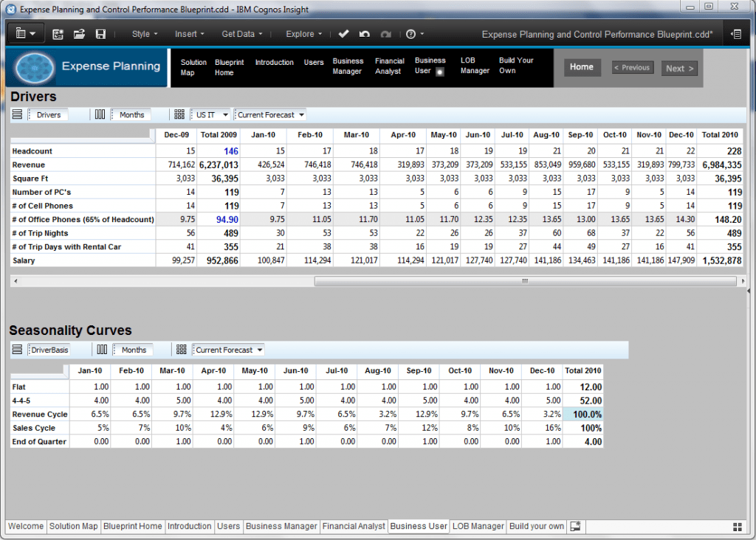Click the horizontal scrollbar below the Drivers grid

(x=524, y=281)
